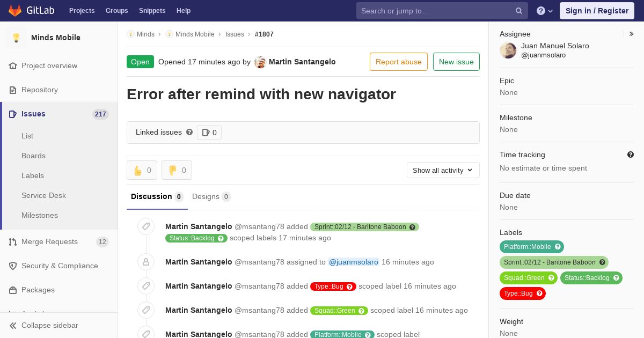
Task: Give a thumbs up reaction
Action: [x=142, y=170]
